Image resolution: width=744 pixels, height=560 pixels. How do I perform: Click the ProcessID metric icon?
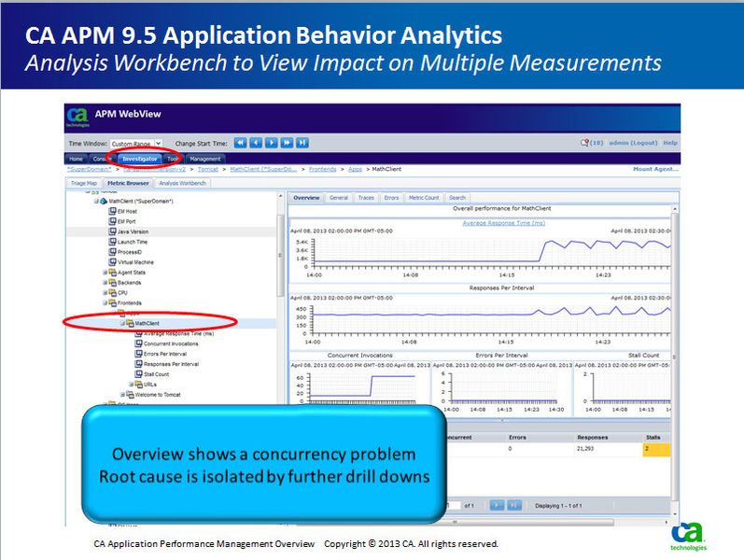(x=112, y=252)
